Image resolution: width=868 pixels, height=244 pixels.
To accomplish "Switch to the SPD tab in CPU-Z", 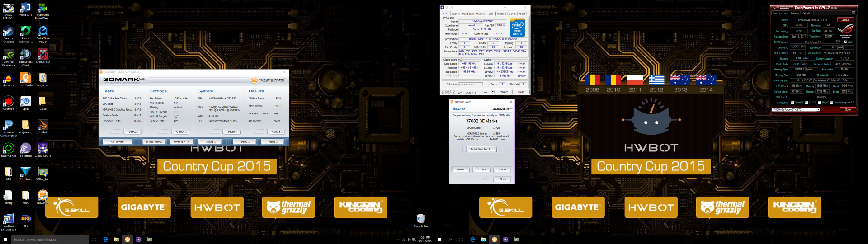I will coord(491,14).
